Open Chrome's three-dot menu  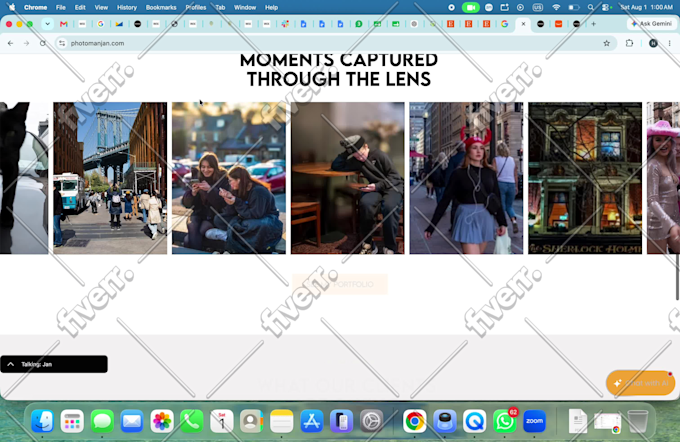[670, 43]
